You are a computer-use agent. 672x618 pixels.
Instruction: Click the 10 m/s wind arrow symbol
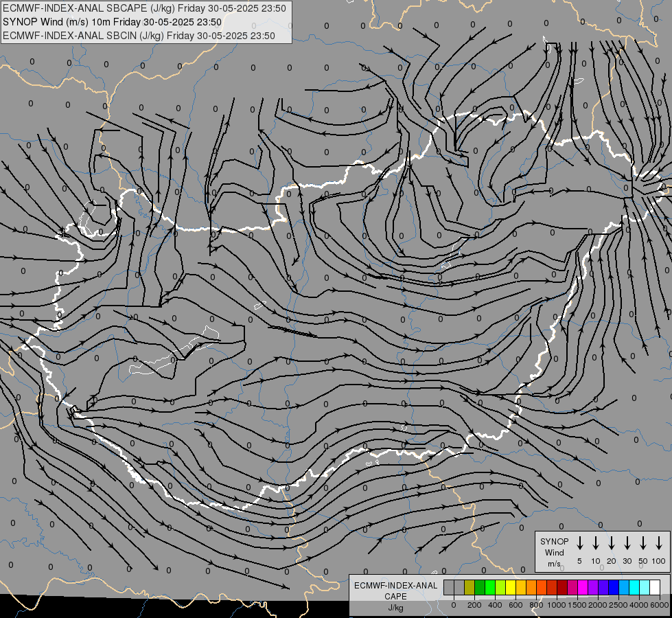[596, 543]
